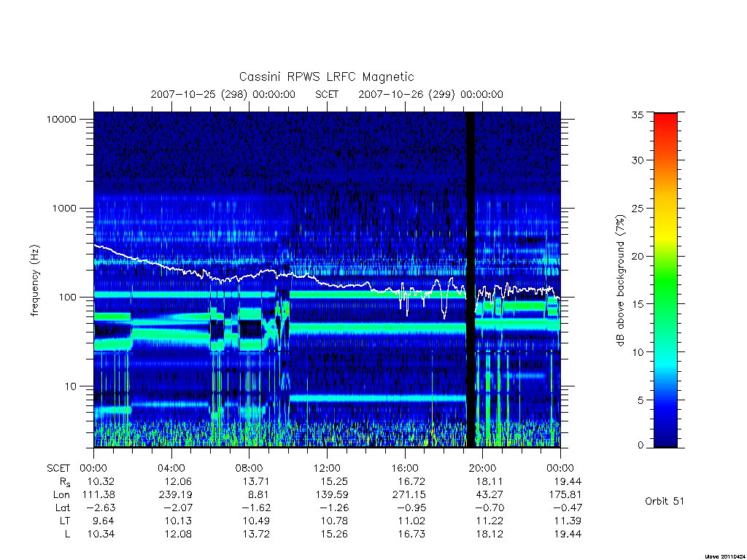Click the 10000 frequency tick label
Screen dimensions: 747x560
coord(61,119)
